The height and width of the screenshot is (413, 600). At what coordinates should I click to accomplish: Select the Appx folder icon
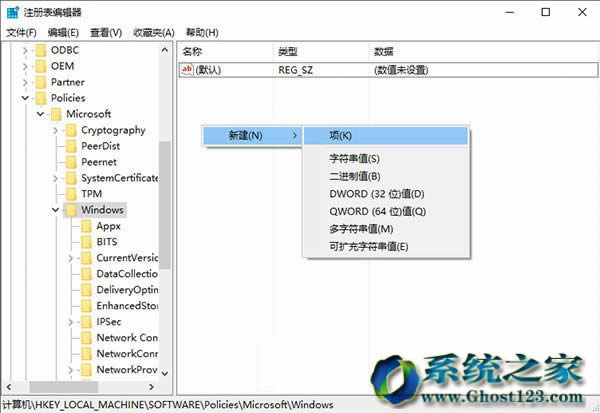[x=85, y=226]
